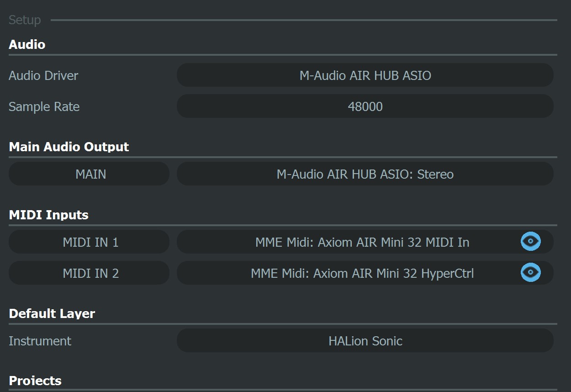This screenshot has height=392, width=571.
Task: Open the Audio Driver dropdown
Action: pyautogui.click(x=365, y=75)
